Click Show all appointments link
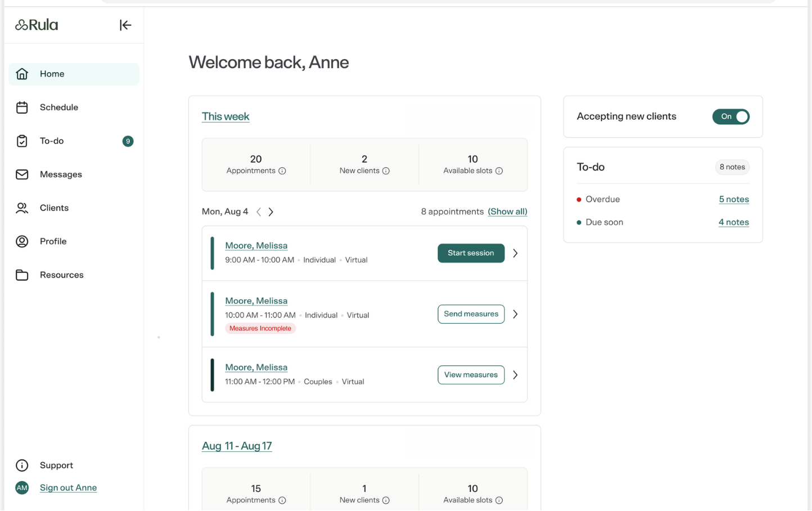This screenshot has height=511, width=812. pos(507,212)
